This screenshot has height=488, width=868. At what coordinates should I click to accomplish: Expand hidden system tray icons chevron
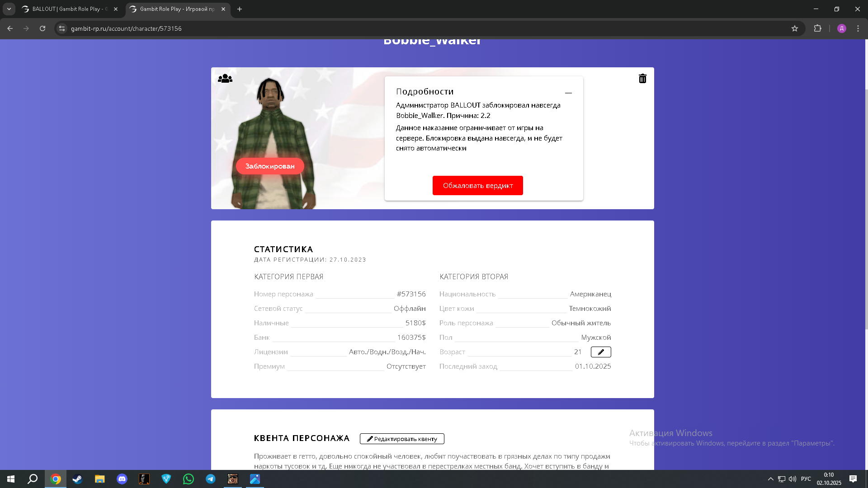770,479
